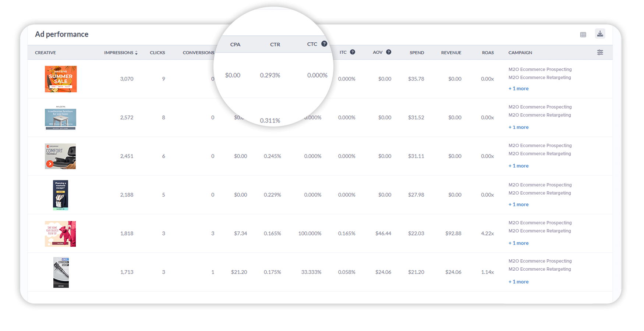Click the CLICKS column header
This screenshot has height=331, width=644.
click(158, 53)
